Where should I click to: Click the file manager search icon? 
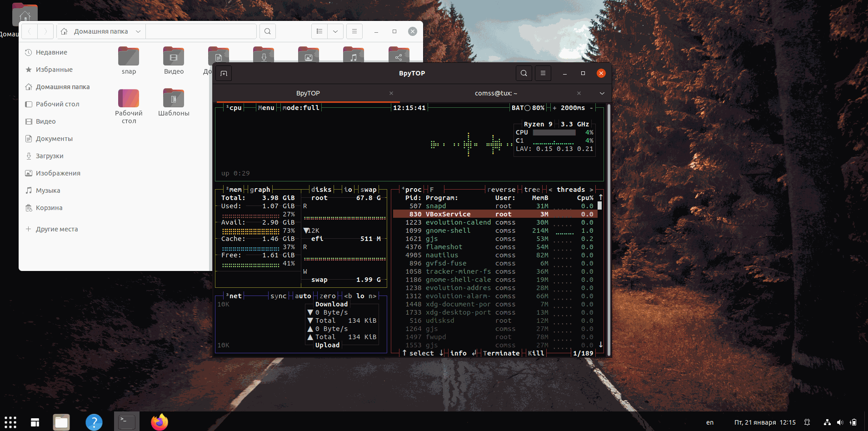(268, 31)
